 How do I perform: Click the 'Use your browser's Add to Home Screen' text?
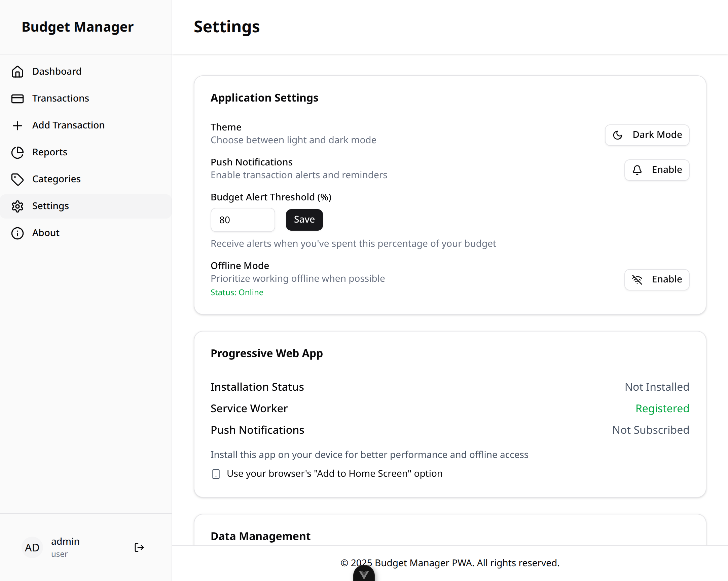click(x=334, y=474)
